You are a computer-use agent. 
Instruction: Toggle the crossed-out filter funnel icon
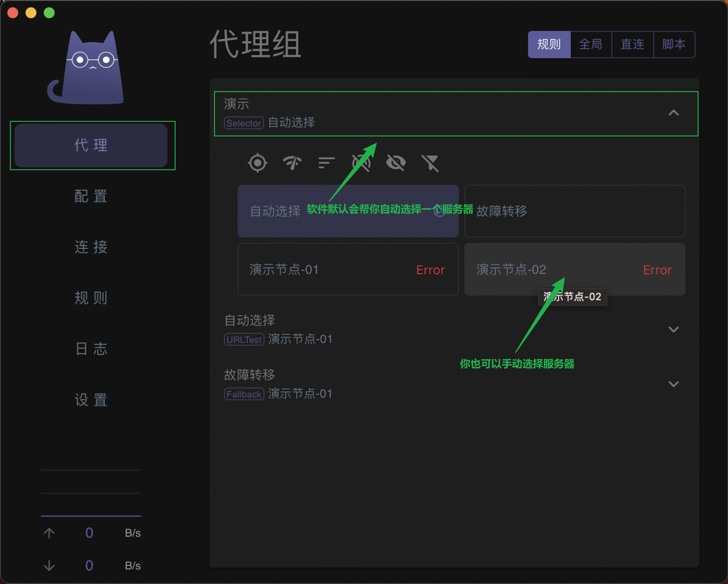pos(430,163)
